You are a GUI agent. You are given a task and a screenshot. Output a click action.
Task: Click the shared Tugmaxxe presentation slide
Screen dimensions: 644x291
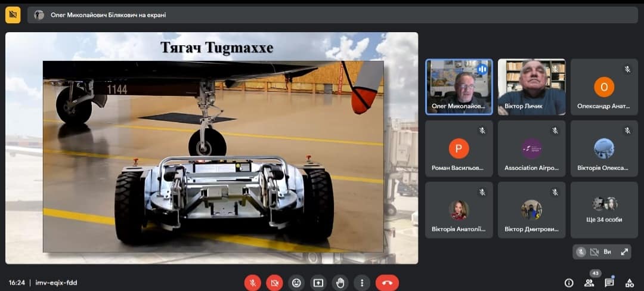coord(212,148)
